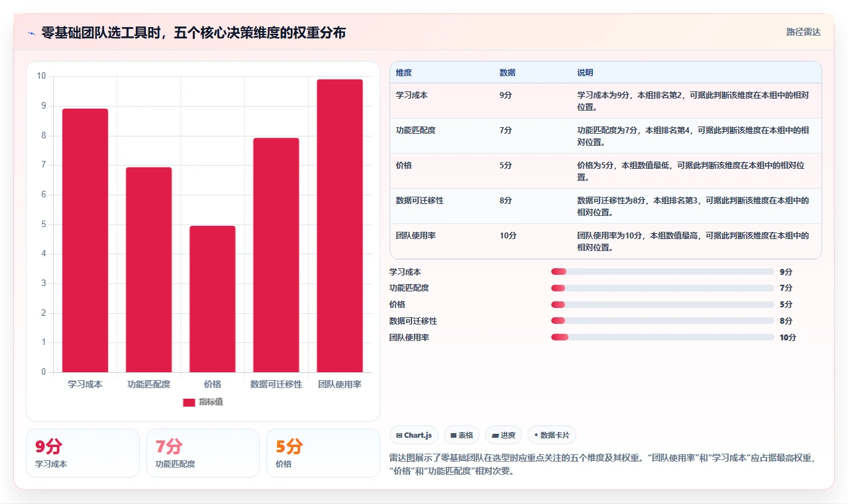Click the 5分 table cell
Image resolution: width=848 pixels, height=504 pixels.
coord(505,166)
